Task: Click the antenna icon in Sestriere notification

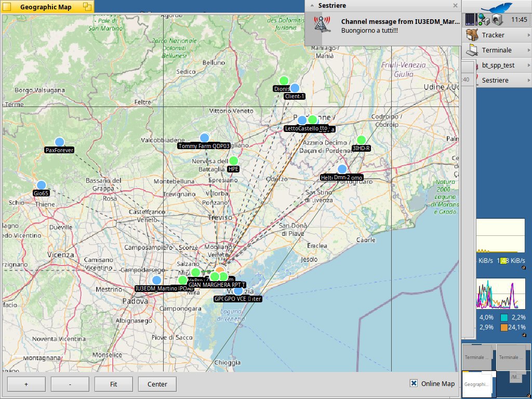Action: point(323,24)
